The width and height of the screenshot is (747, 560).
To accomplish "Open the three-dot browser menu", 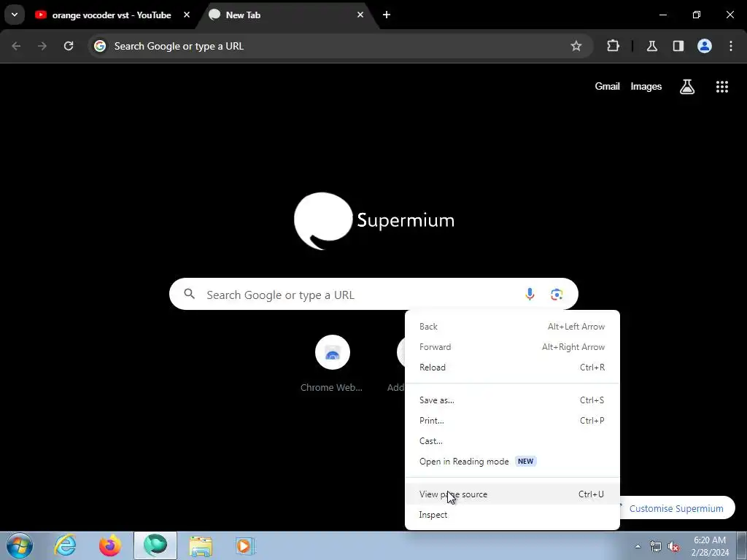I will tap(731, 46).
